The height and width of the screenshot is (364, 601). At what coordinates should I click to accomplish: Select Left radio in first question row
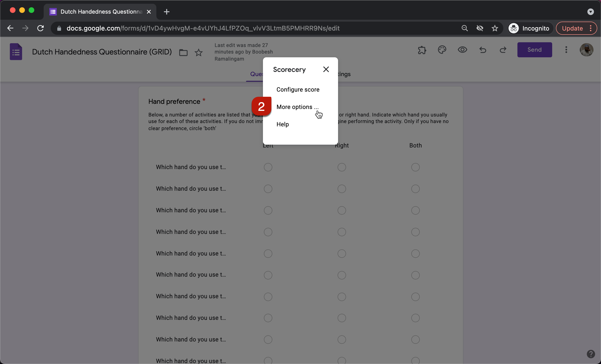coord(268,167)
